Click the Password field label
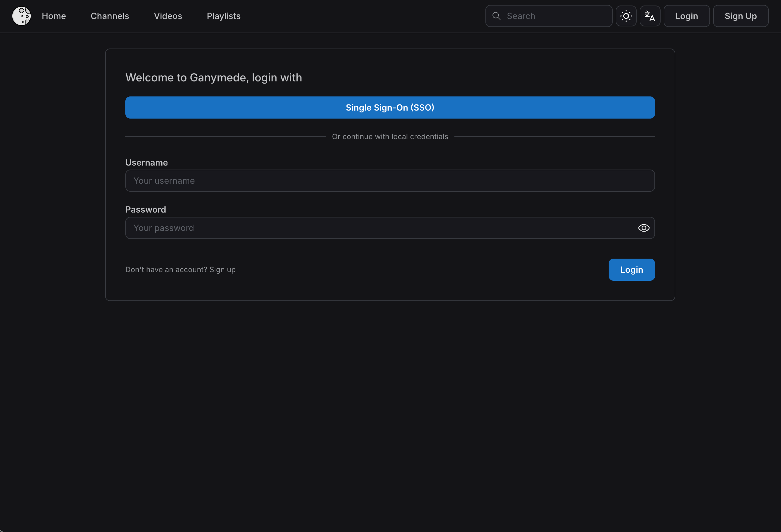The height and width of the screenshot is (532, 781). 146,210
